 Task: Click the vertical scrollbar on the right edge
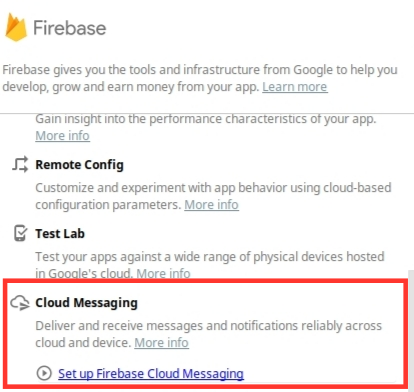coord(411,330)
